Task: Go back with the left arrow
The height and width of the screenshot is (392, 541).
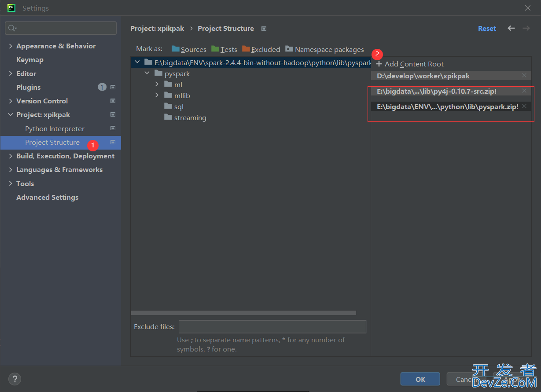Action: click(x=511, y=28)
